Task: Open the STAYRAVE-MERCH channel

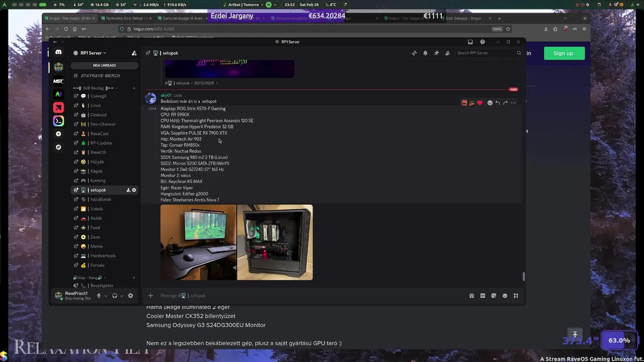Action: [x=104, y=76]
